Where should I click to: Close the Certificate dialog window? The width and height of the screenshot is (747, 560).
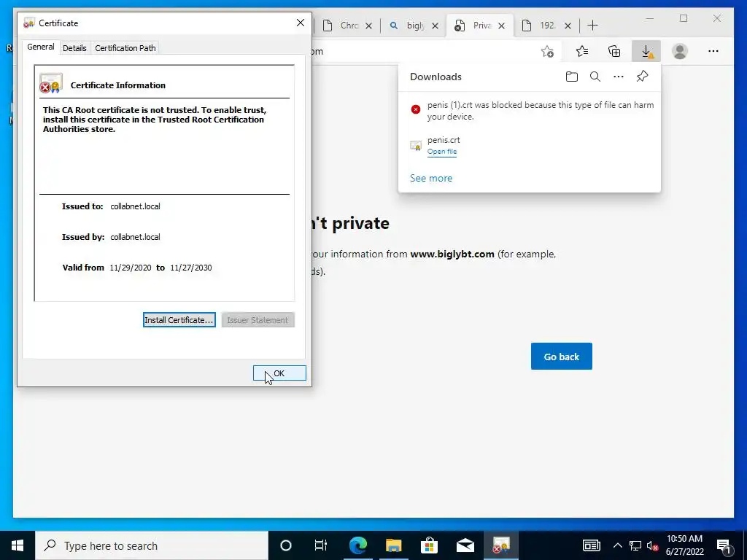(x=300, y=23)
